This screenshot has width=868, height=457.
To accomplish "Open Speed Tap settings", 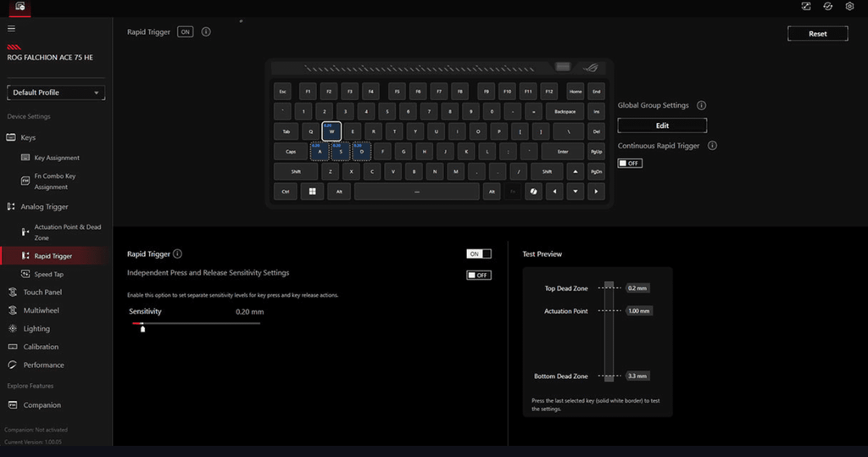I will point(48,274).
